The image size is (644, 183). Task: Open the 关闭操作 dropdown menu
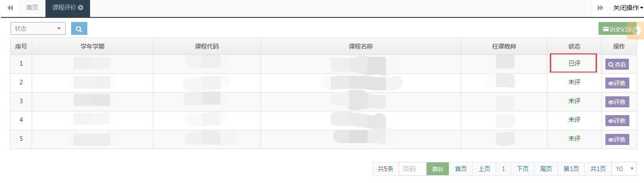pyautogui.click(x=628, y=8)
